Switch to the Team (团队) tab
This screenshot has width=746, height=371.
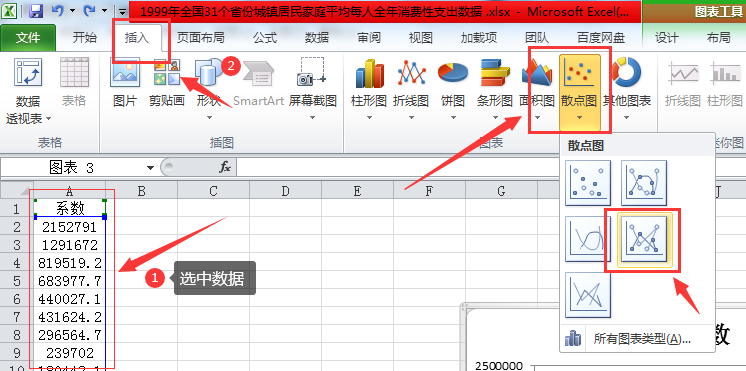[x=537, y=38]
